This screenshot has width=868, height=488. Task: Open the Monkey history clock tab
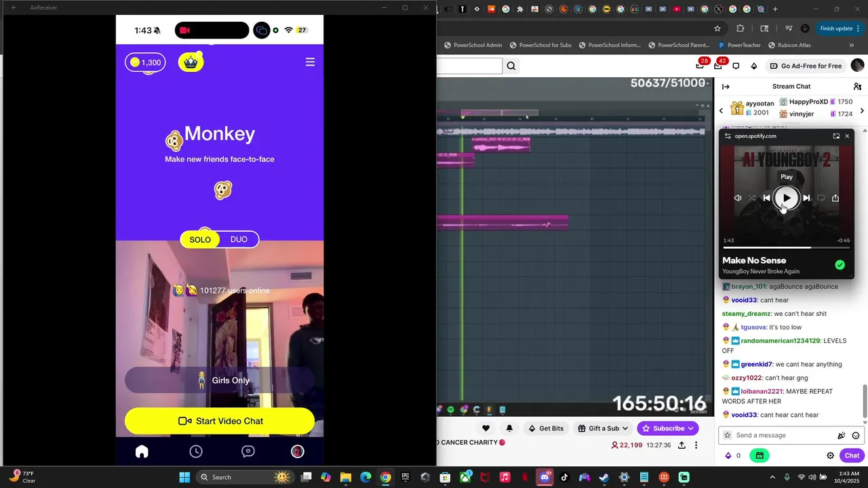[x=196, y=451]
